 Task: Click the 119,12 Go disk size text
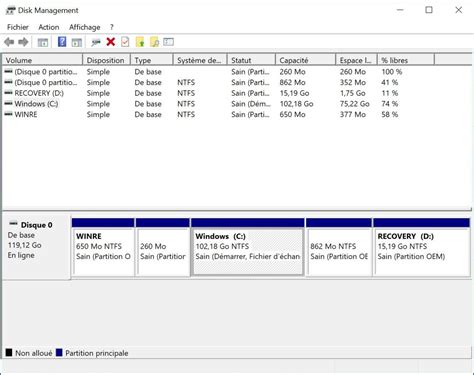pos(25,245)
